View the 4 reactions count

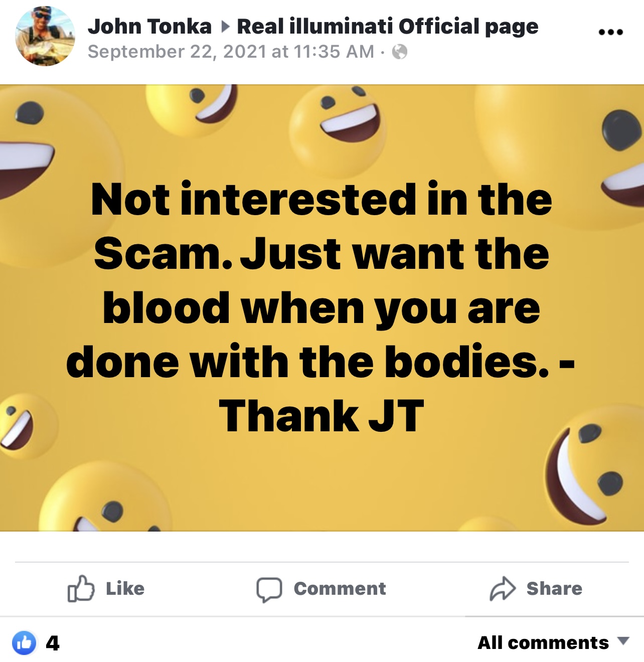(x=53, y=643)
